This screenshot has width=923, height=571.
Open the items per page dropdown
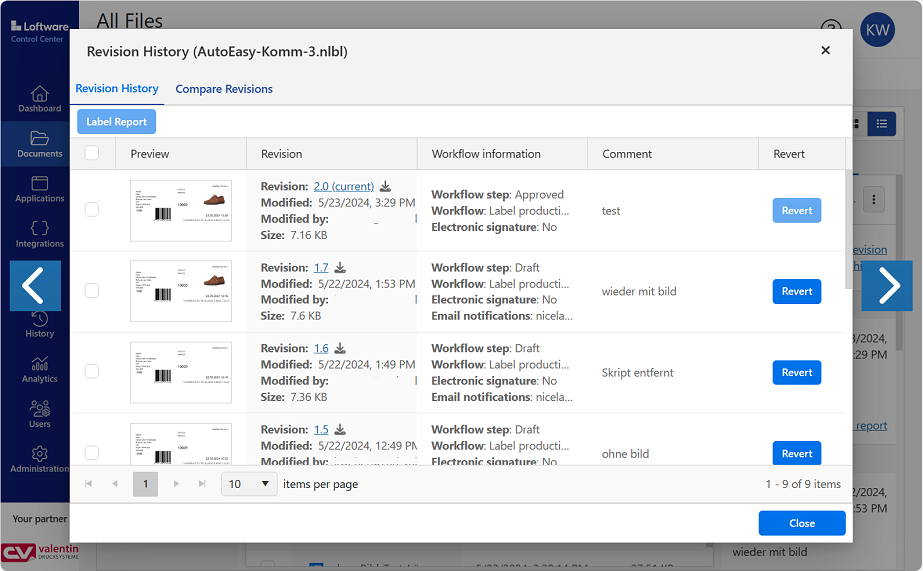point(249,484)
